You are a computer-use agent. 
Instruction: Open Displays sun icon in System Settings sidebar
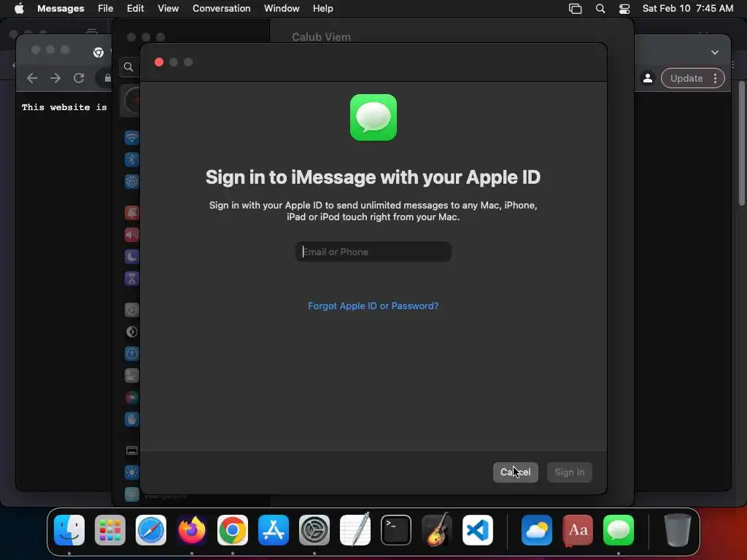(132, 472)
